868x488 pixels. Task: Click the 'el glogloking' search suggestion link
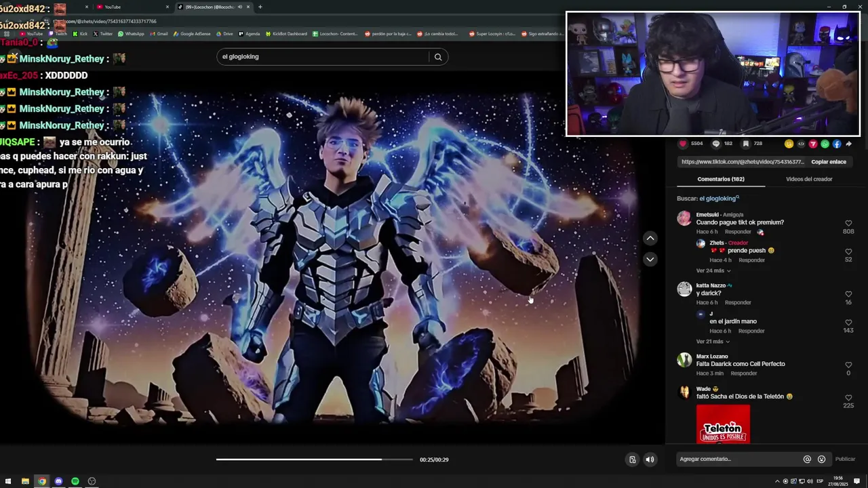tap(719, 199)
